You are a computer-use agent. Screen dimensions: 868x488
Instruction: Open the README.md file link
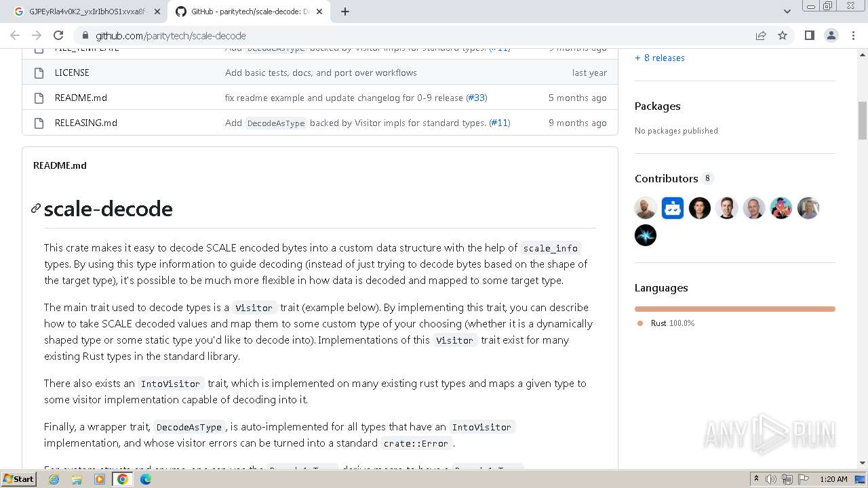pos(81,98)
